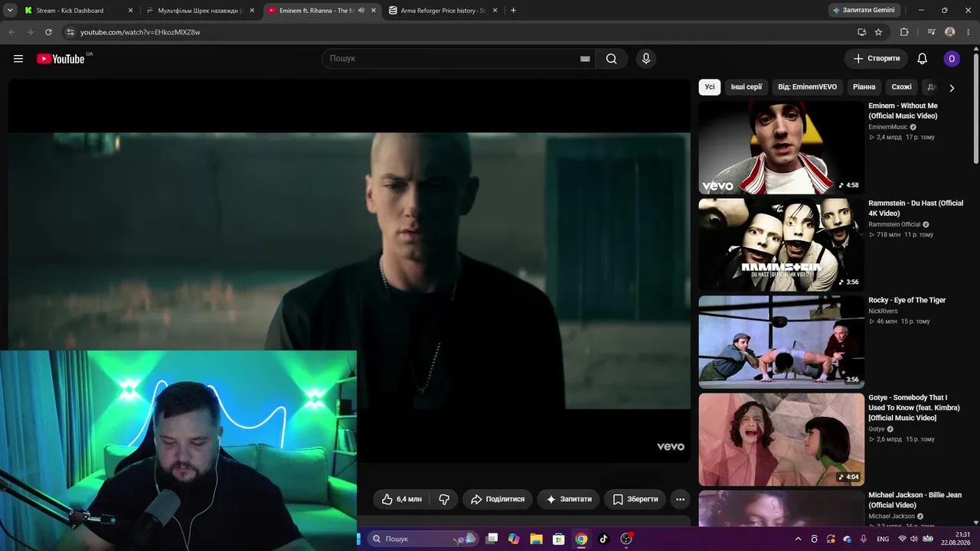Open the Without Me video thumbnail
The image size is (980, 551).
coord(781,148)
